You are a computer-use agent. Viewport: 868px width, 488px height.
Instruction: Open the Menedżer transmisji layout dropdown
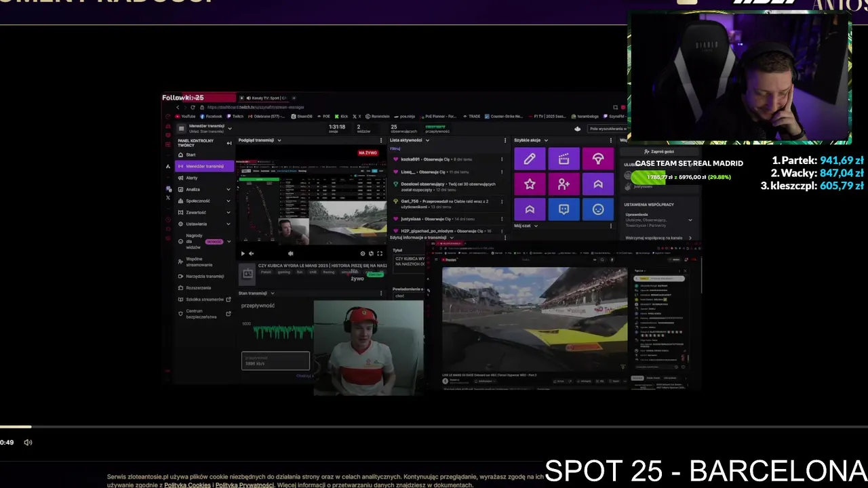point(229,128)
